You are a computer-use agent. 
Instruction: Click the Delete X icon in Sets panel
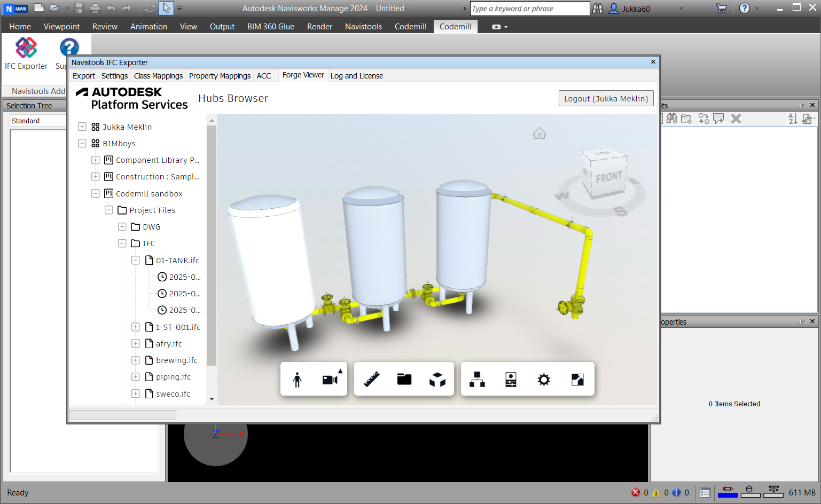[x=736, y=119]
